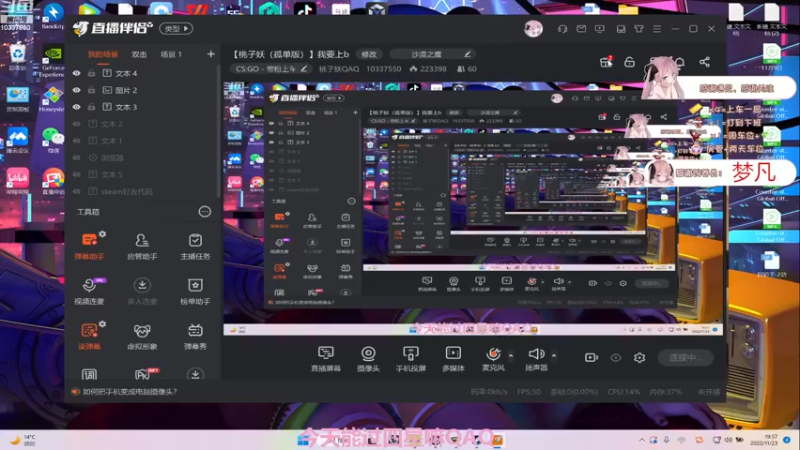Select the 浏览器 source row
800x450 pixels.
(143, 158)
